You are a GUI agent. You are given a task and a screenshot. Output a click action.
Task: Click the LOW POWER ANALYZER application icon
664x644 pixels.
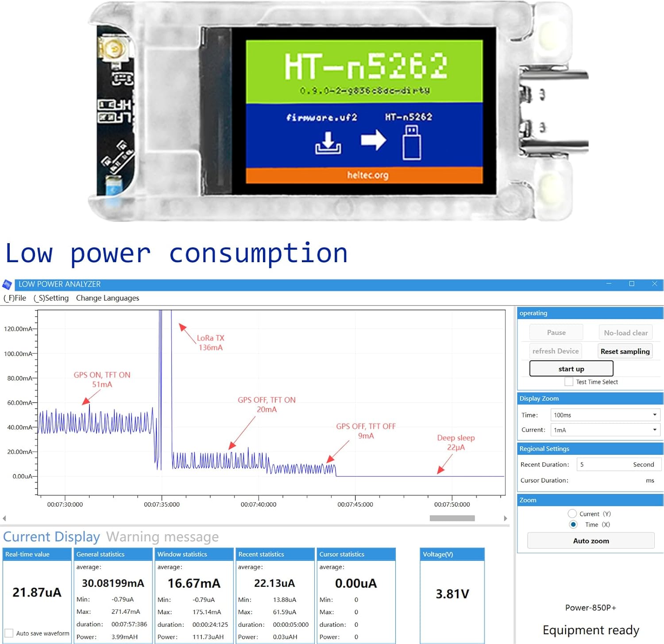click(7, 284)
